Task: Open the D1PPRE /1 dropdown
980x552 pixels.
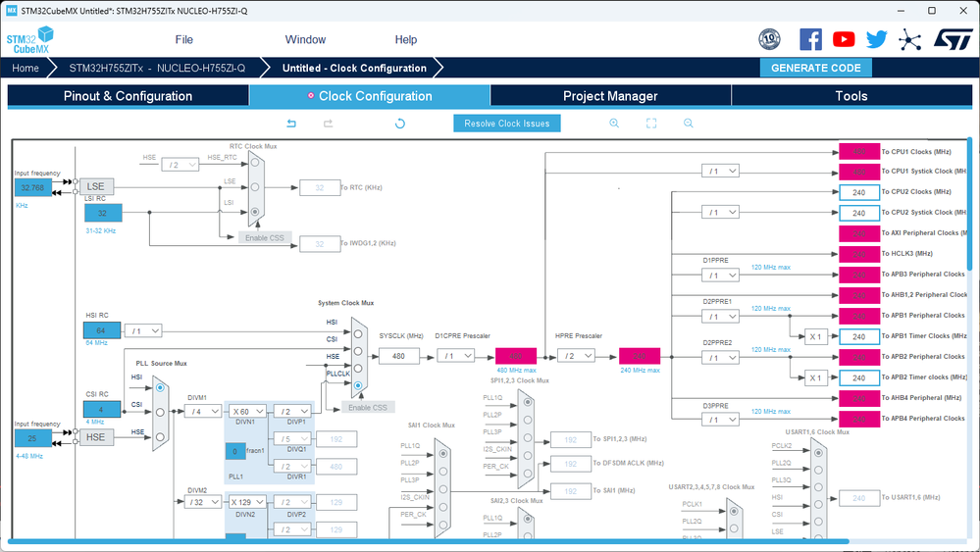Action: click(x=721, y=275)
